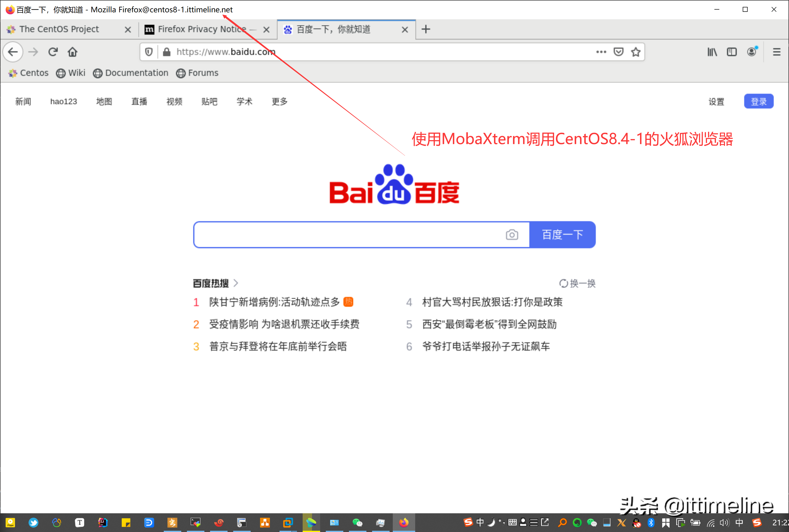Open Firefox account menu

tap(752, 51)
